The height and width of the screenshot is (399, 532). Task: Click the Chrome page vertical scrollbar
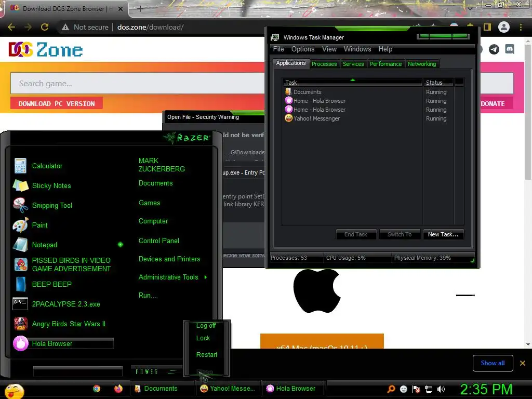(528, 112)
